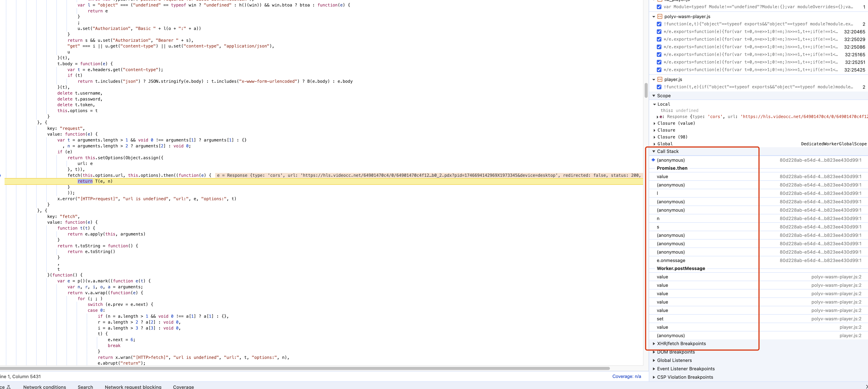Open the Network conditions drawer tab

pyautogui.click(x=44, y=387)
